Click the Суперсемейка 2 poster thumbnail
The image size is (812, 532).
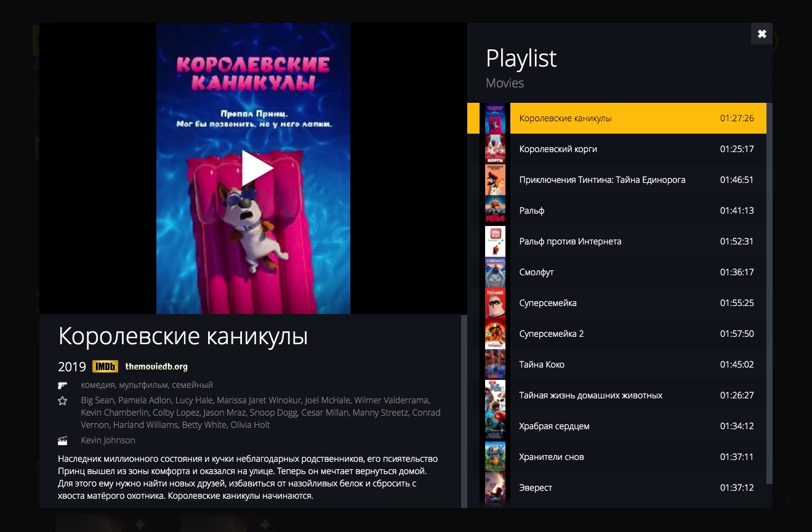click(x=495, y=334)
